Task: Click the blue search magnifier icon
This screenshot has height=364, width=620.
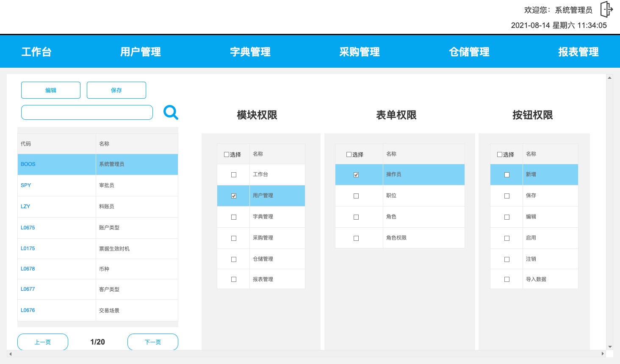Action: [171, 113]
